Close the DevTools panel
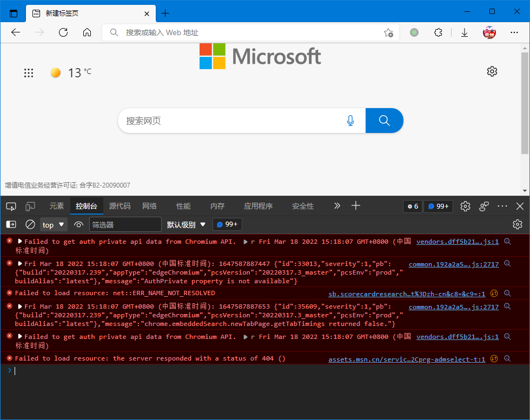Image resolution: width=530 pixels, height=420 pixels. (x=520, y=206)
